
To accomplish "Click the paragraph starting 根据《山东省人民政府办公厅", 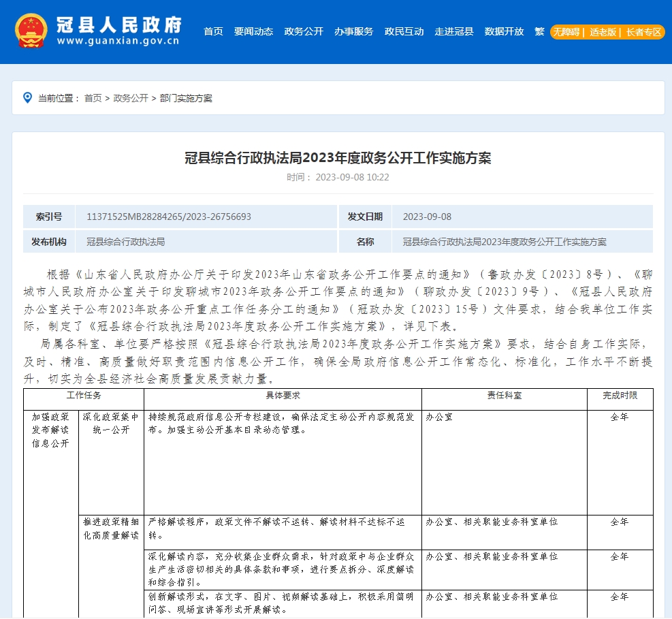I will coord(338,300).
